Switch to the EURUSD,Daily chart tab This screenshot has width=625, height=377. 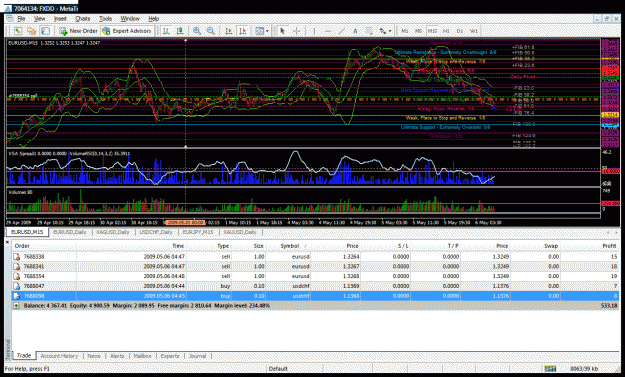pos(70,232)
